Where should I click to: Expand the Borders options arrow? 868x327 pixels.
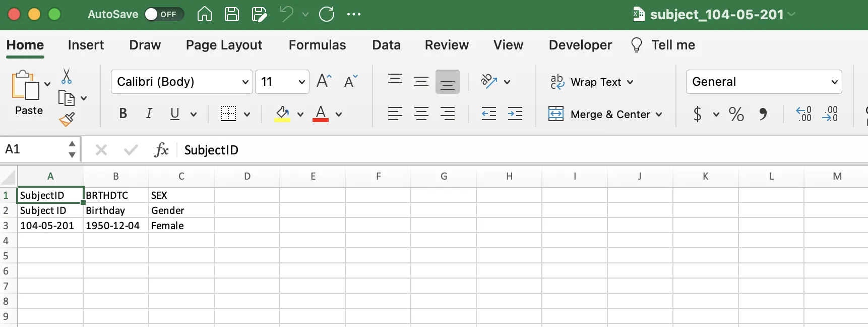247,115
